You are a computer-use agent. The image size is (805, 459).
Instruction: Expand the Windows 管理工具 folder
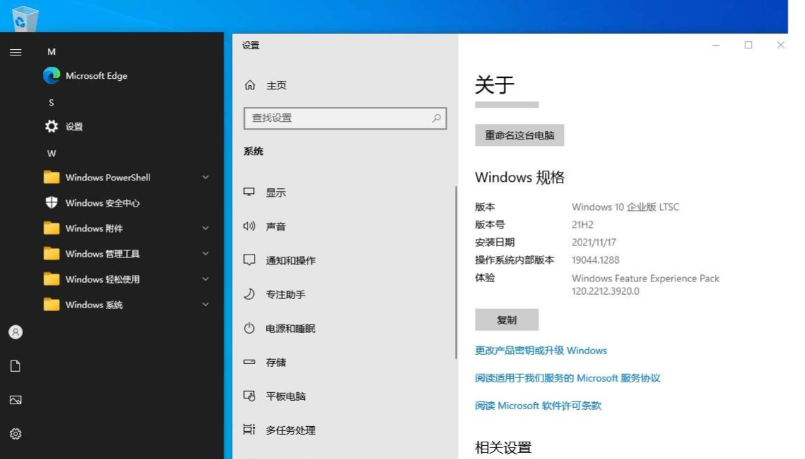pos(205,254)
